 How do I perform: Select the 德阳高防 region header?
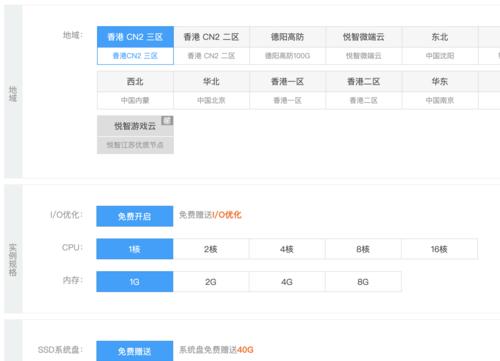[x=287, y=37]
